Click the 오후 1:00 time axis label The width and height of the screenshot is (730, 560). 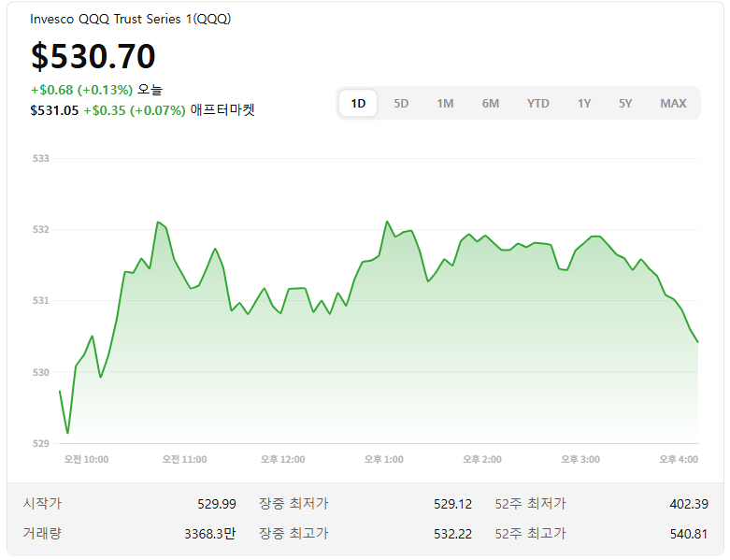point(383,459)
